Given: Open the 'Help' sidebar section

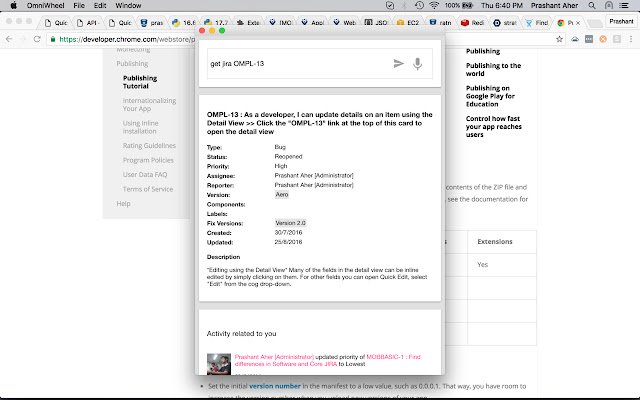Looking at the screenshot, I should [x=123, y=203].
